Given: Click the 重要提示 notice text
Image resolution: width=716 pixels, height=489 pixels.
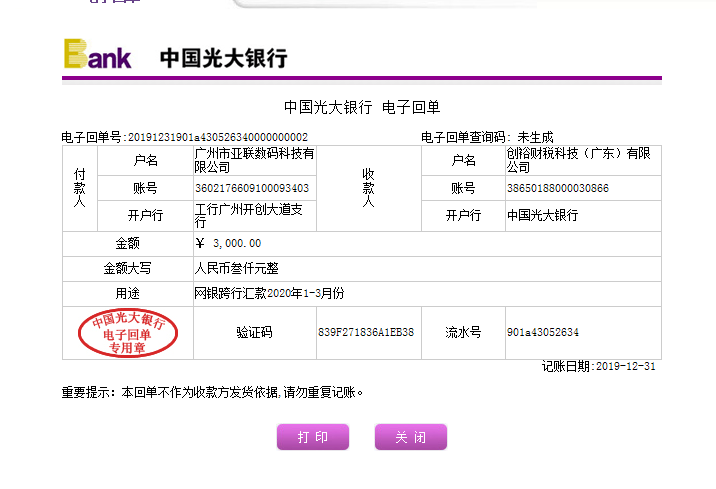Looking at the screenshot, I should 212,392.
